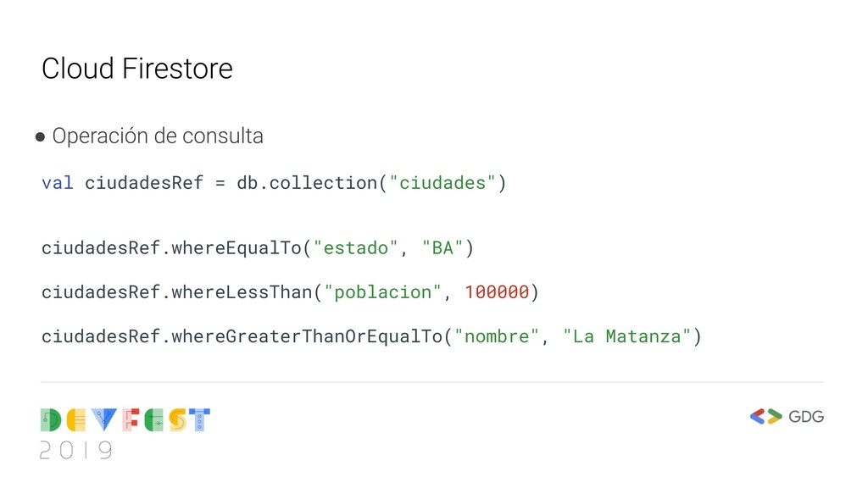Click the bullet dot before Operación de consulta
Viewport: 868px width, 488px height.
pyautogui.click(x=41, y=136)
